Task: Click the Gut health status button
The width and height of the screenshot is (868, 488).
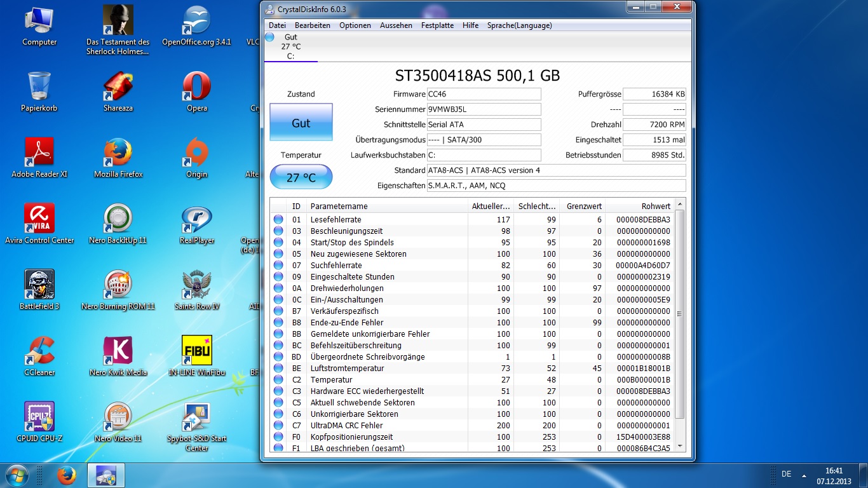Action: tap(301, 123)
